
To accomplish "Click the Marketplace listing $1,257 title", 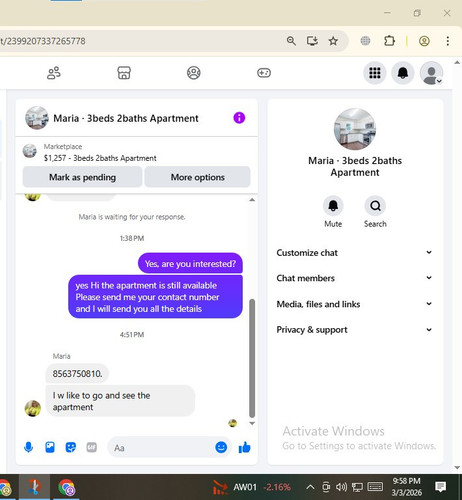I will click(100, 158).
